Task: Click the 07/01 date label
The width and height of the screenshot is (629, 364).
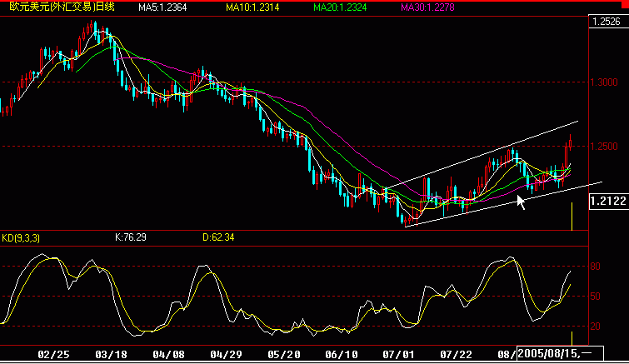Action: 399,354
